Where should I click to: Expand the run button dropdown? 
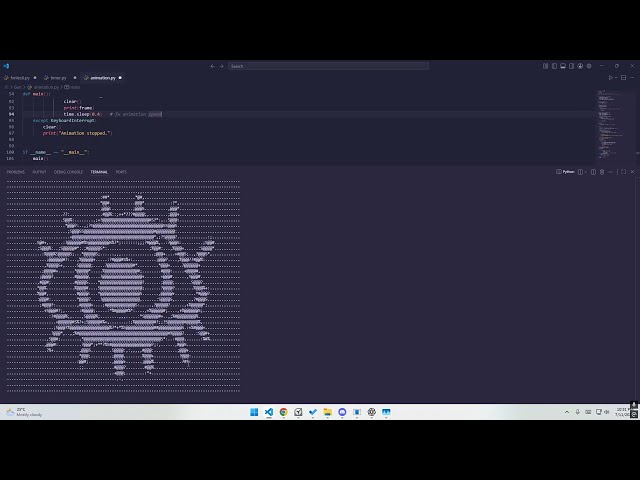pyautogui.click(x=616, y=78)
